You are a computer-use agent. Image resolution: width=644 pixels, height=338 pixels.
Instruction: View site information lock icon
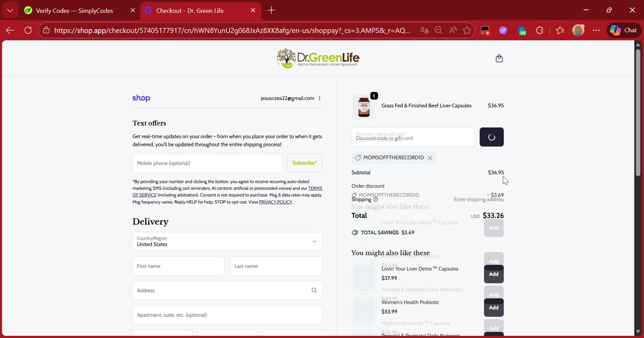point(46,30)
